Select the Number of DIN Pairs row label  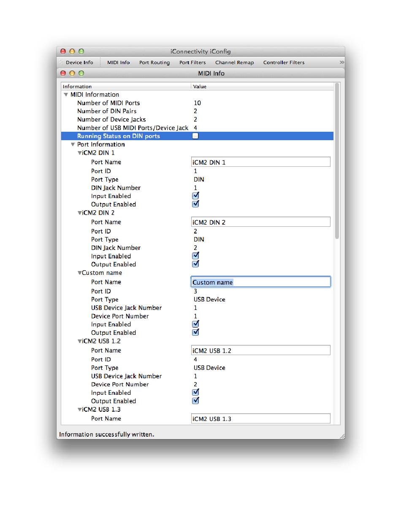click(107, 111)
